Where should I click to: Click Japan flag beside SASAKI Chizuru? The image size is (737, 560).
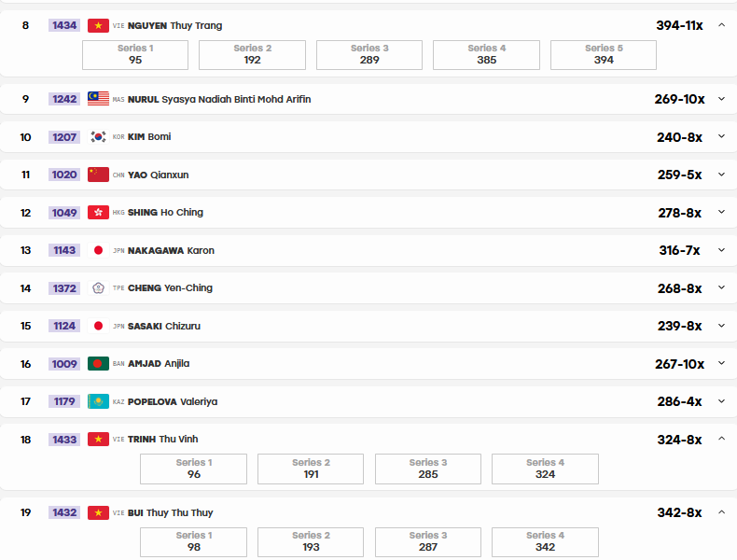pos(98,326)
